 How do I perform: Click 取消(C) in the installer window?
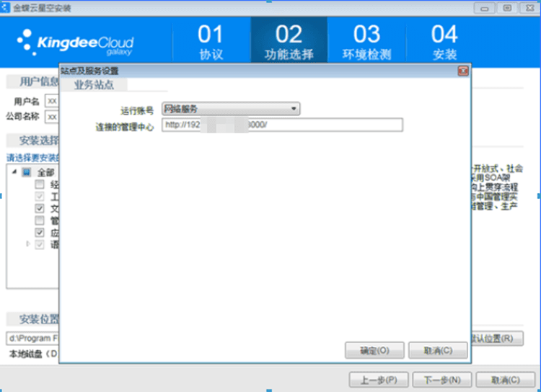pyautogui.click(x=506, y=380)
